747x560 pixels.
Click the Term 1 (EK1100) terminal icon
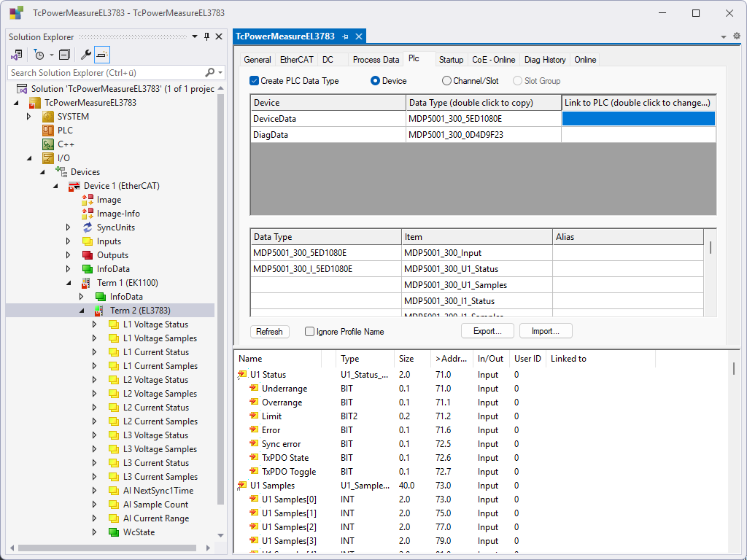pos(86,283)
